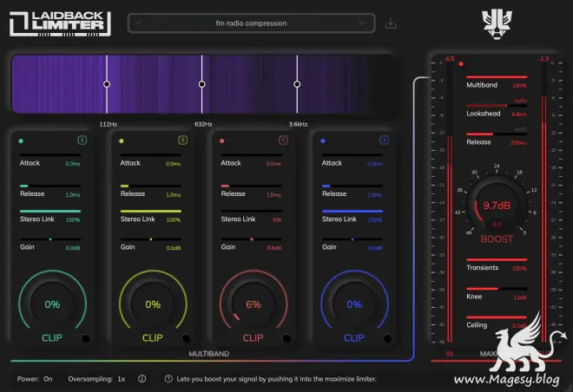Click the green band 0.0ms Attack value
This screenshot has height=392, width=573.
point(72,164)
